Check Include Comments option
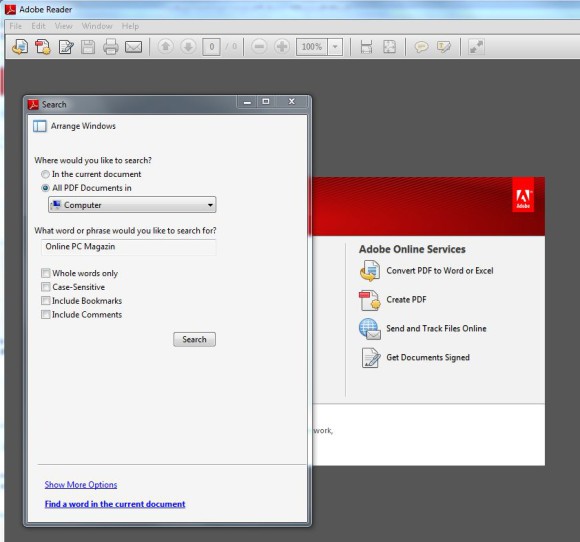580x542 pixels. (x=45, y=314)
